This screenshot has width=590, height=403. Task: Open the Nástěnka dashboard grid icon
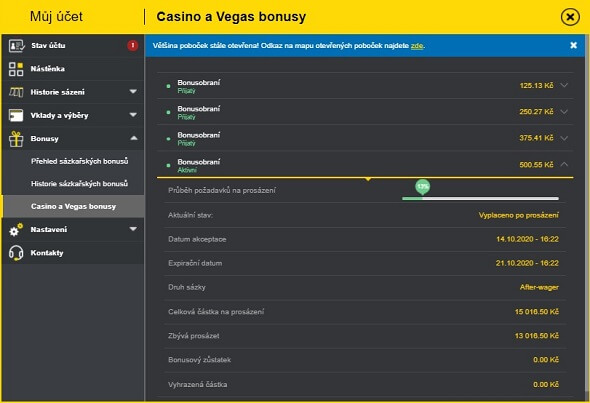coord(16,69)
